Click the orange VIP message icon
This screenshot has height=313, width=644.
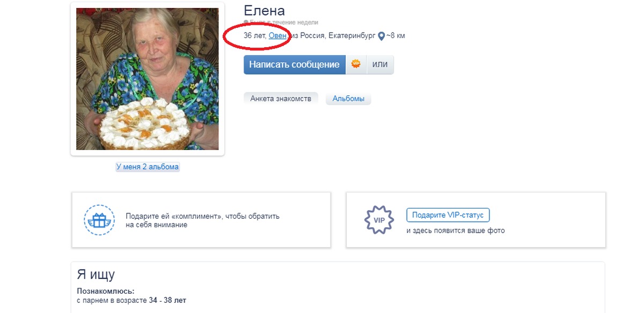coord(355,64)
